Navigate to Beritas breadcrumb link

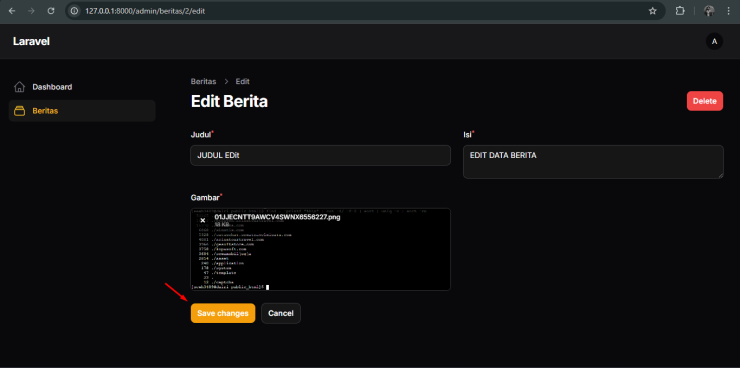click(x=203, y=82)
